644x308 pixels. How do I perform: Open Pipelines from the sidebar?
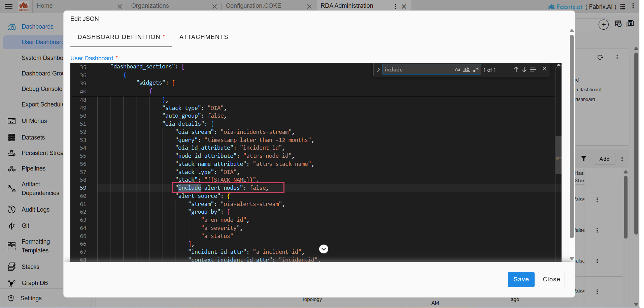click(33, 168)
